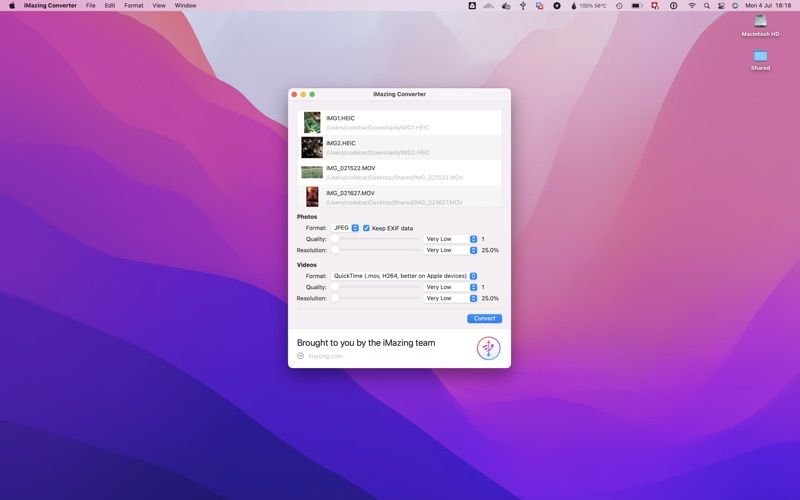Select the IMG2.HEIC thumbnail
The height and width of the screenshot is (500, 800).
[312, 147]
